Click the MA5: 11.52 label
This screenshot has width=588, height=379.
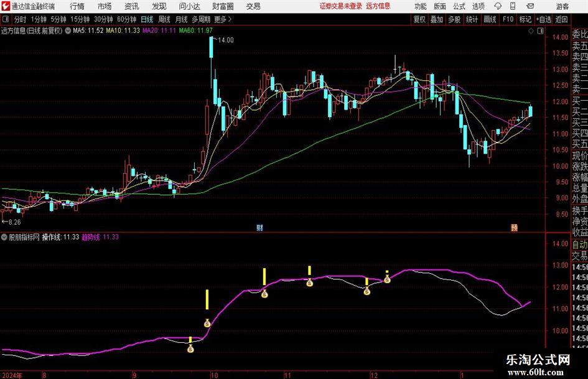point(88,30)
